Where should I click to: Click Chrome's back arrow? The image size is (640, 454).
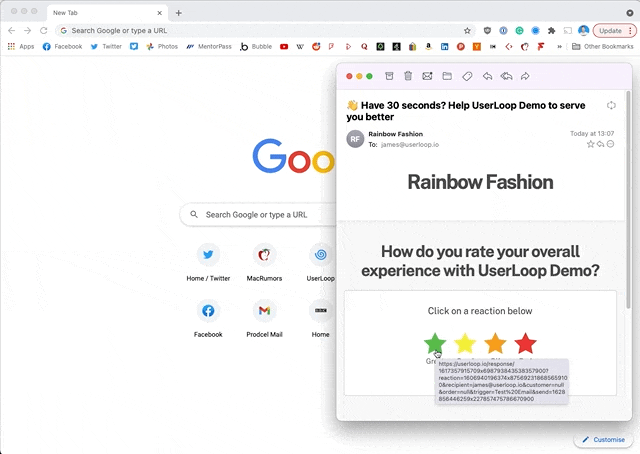[x=11, y=31]
